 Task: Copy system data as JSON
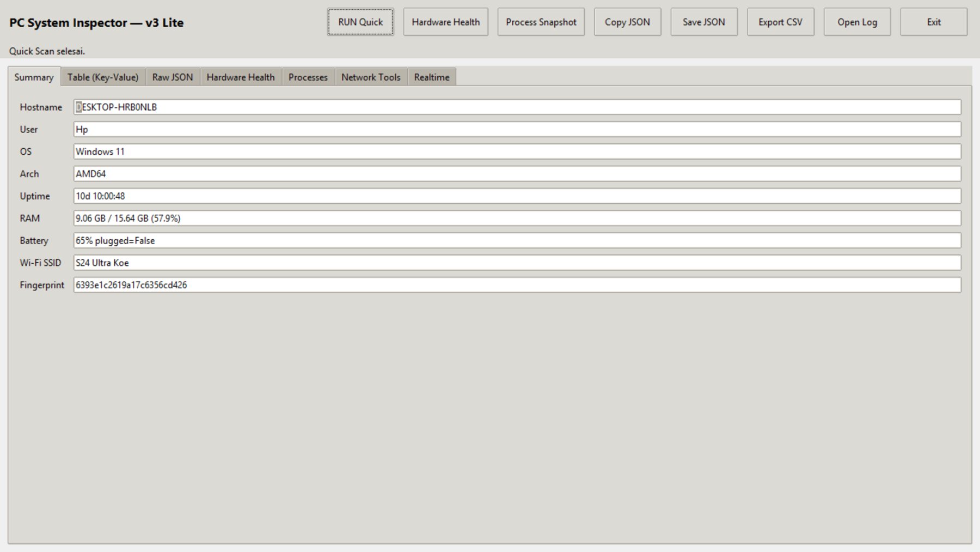(x=627, y=22)
